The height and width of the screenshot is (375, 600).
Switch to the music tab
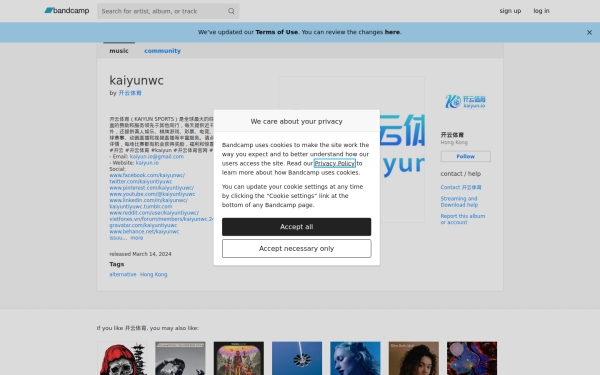tap(119, 51)
